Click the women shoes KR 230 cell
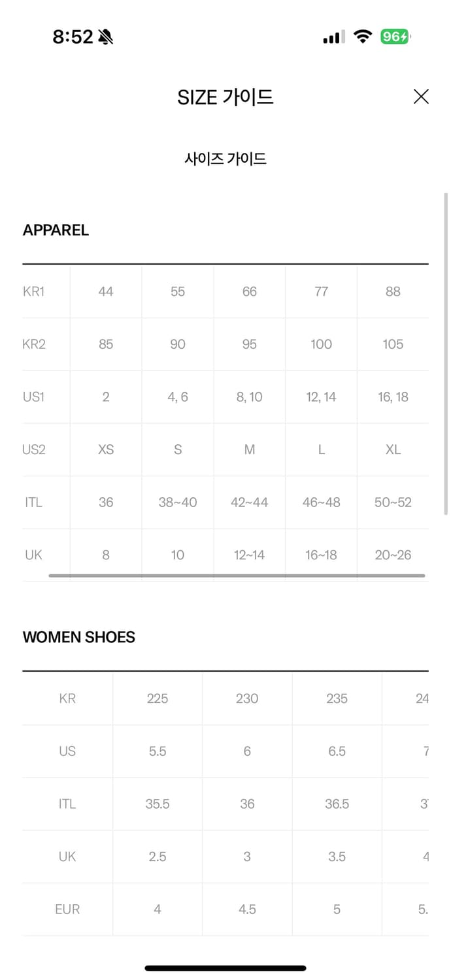Image resolution: width=451 pixels, height=980 pixels. pos(247,698)
